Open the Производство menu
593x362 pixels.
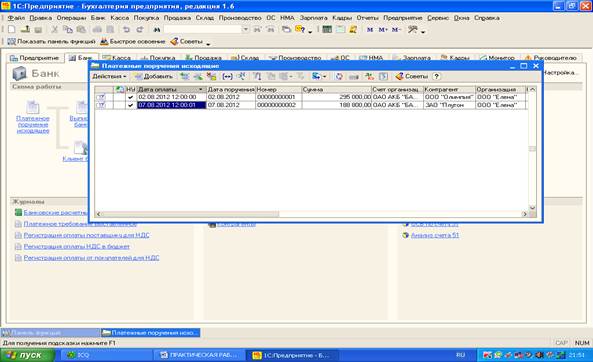pyautogui.click(x=240, y=18)
